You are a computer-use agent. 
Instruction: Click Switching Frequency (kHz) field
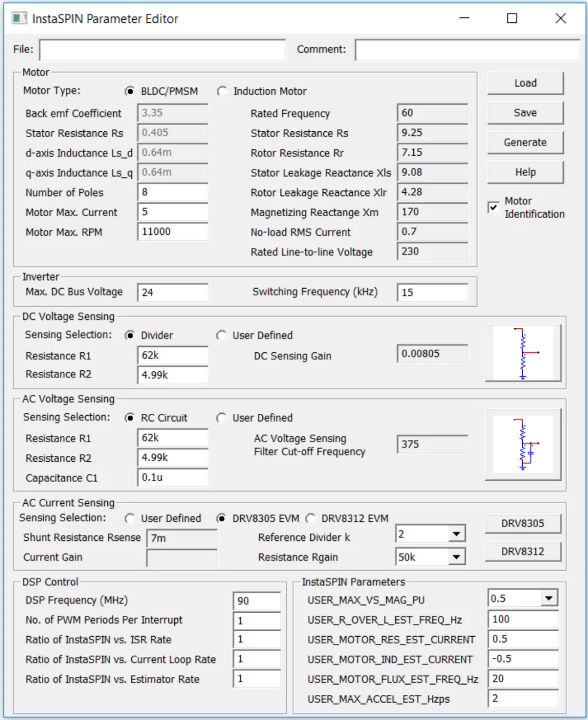[x=432, y=292]
